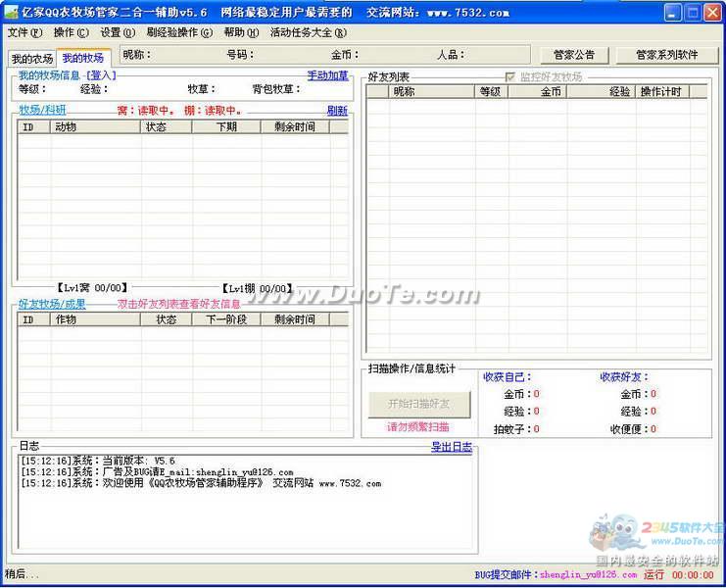This screenshot has width=726, height=588.
Task: Click the 开始扫描好友 button
Action: coord(419,404)
